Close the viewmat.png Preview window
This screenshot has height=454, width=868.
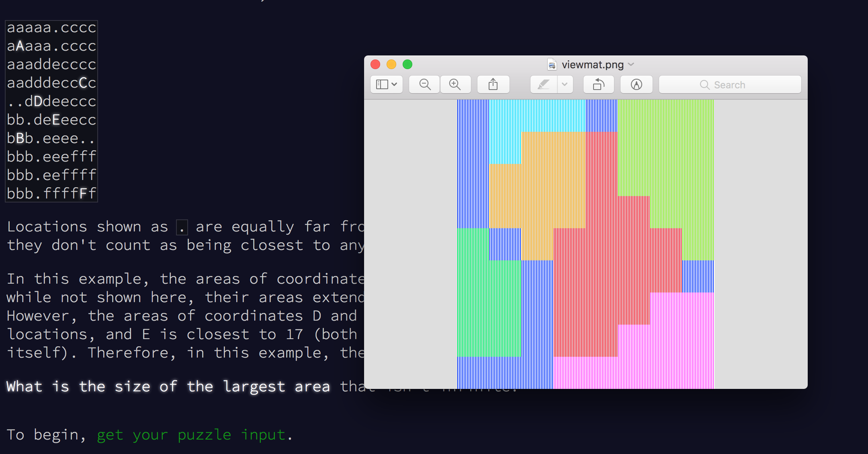click(375, 64)
